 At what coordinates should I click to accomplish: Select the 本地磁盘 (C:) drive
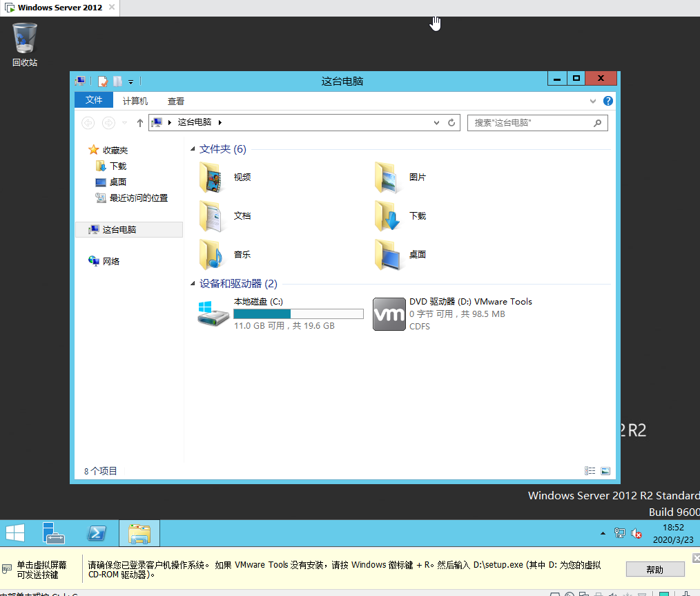[214, 314]
